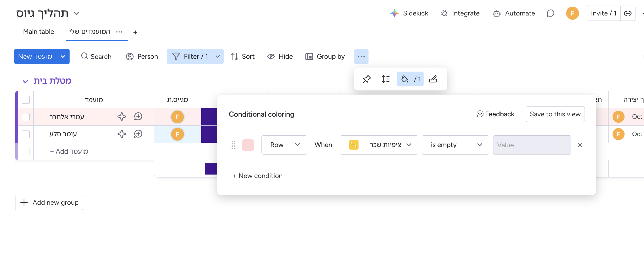Open the 'is empty' condition dropdown

pyautogui.click(x=455, y=145)
